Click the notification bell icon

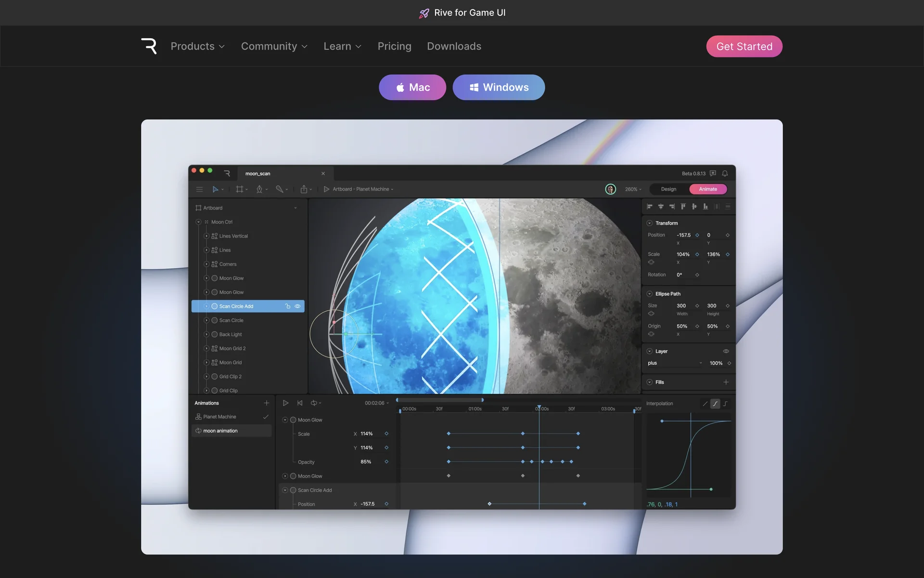(725, 173)
